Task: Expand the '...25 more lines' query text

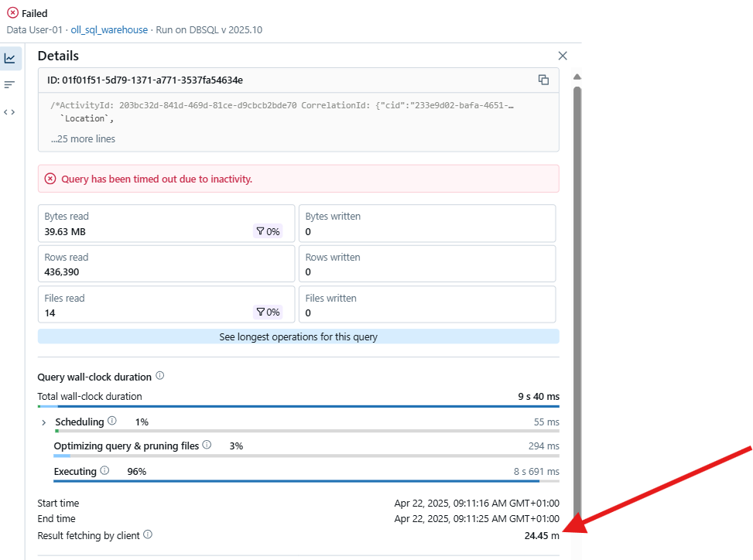Action: click(83, 138)
